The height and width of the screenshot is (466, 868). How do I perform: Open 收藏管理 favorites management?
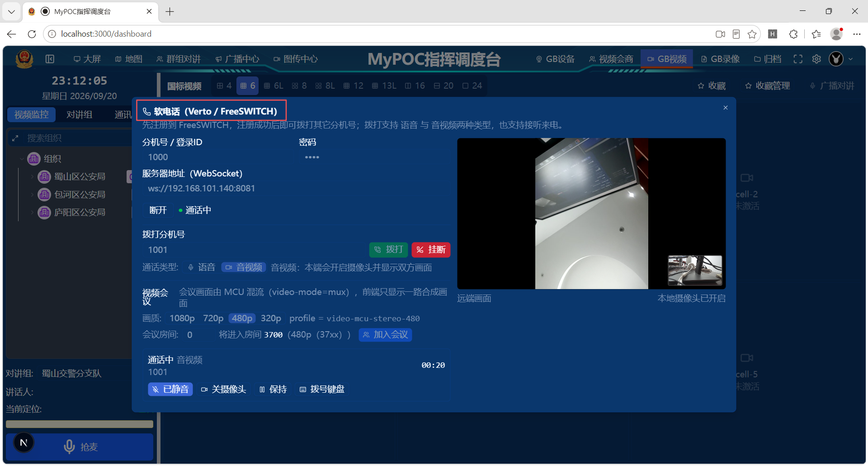pyautogui.click(x=768, y=86)
